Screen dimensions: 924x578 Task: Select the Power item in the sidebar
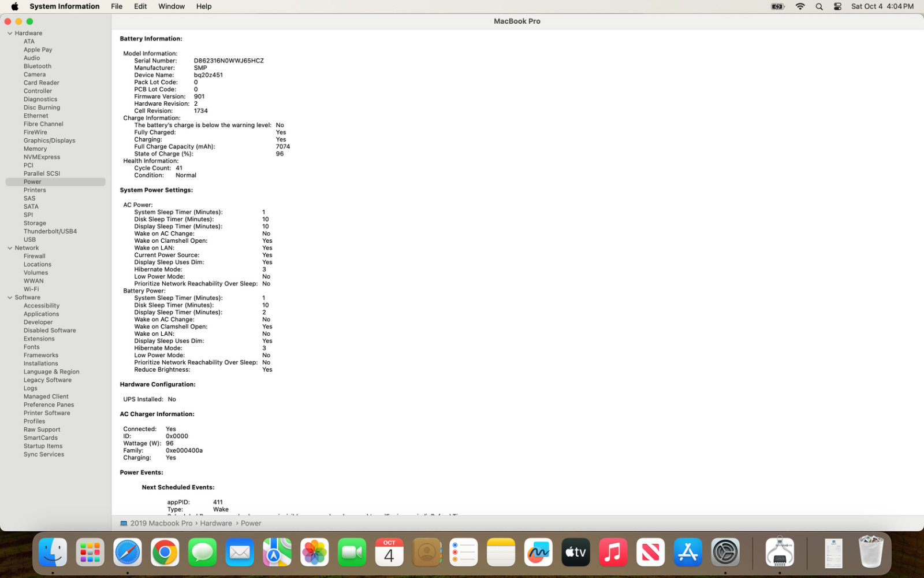pos(55,182)
